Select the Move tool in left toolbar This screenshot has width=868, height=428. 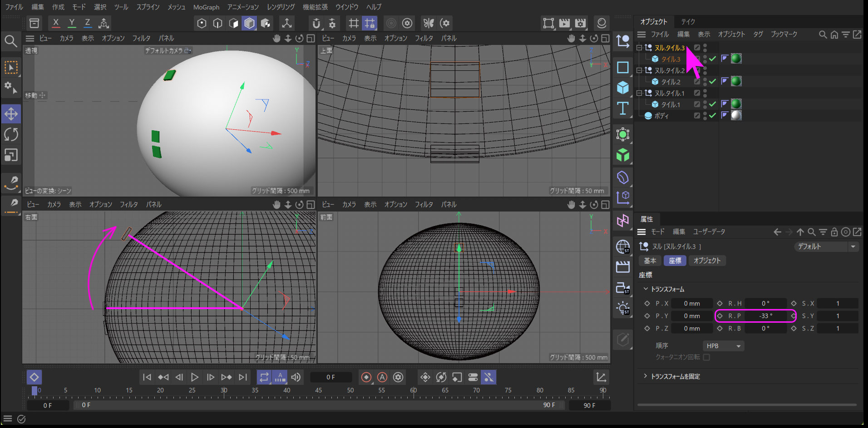pyautogui.click(x=11, y=113)
